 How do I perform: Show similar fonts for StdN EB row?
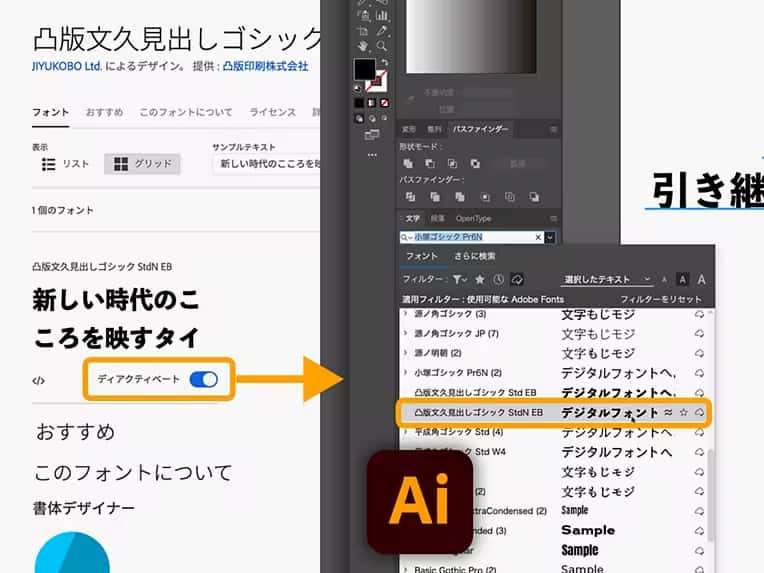[668, 413]
